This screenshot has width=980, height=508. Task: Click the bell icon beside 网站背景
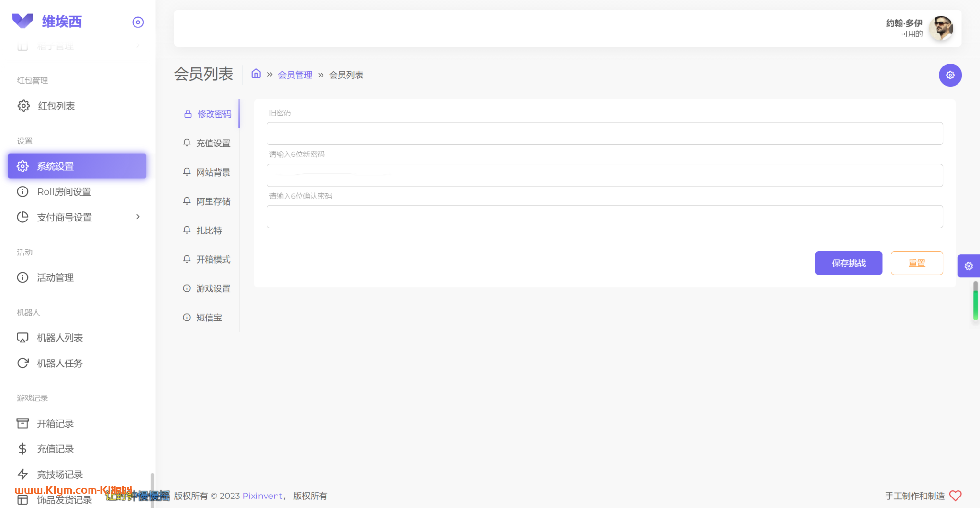pos(187,172)
